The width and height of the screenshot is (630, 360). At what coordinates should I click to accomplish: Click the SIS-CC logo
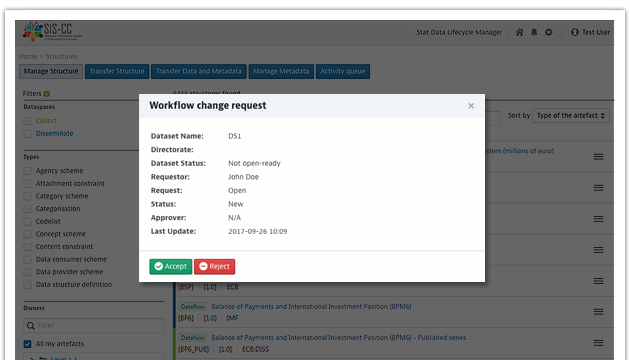point(53,32)
